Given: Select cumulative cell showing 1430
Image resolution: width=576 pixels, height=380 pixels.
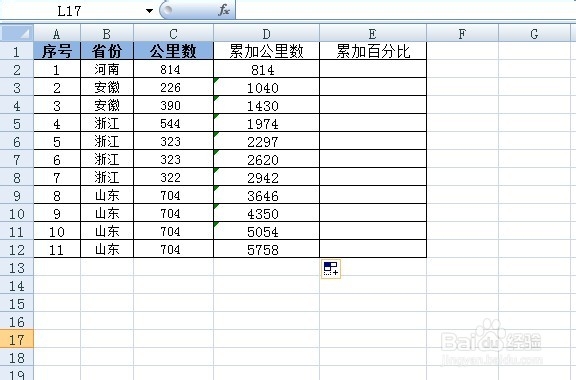Looking at the screenshot, I should (x=267, y=105).
